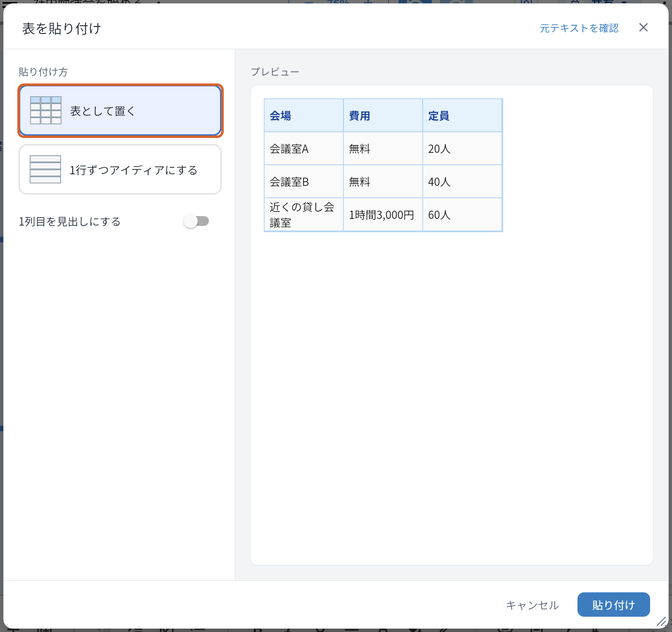Click the '無料' cell in the 会議室B row
Screen dimensions: 672x632
tap(383, 182)
